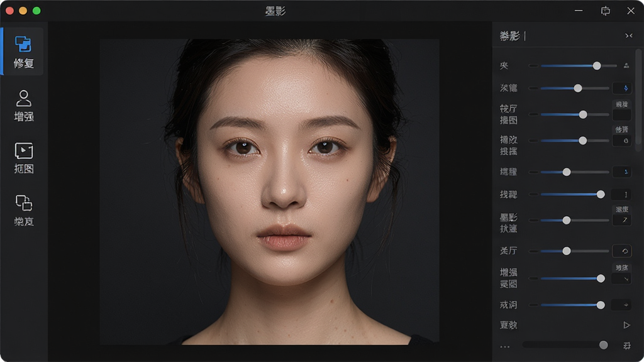Click the vertical double-arrow icon box

point(622,195)
